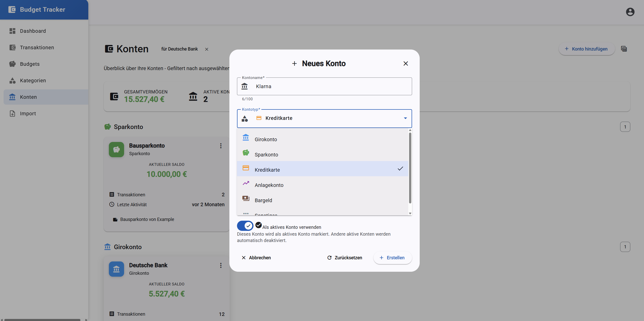Select Konten in sidebar
Image resolution: width=644 pixels, height=321 pixels.
(x=46, y=97)
